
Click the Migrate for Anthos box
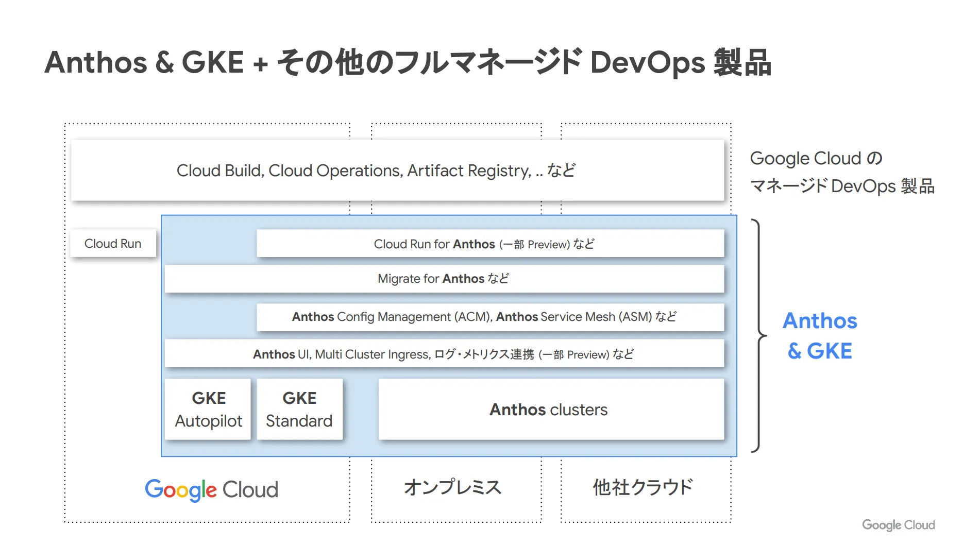pyautogui.click(x=444, y=279)
